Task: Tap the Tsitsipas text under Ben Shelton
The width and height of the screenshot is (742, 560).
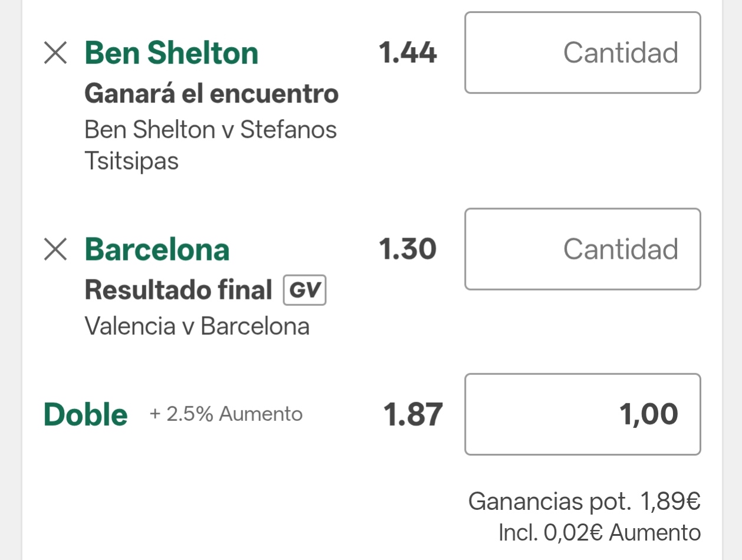Action: [x=132, y=161]
